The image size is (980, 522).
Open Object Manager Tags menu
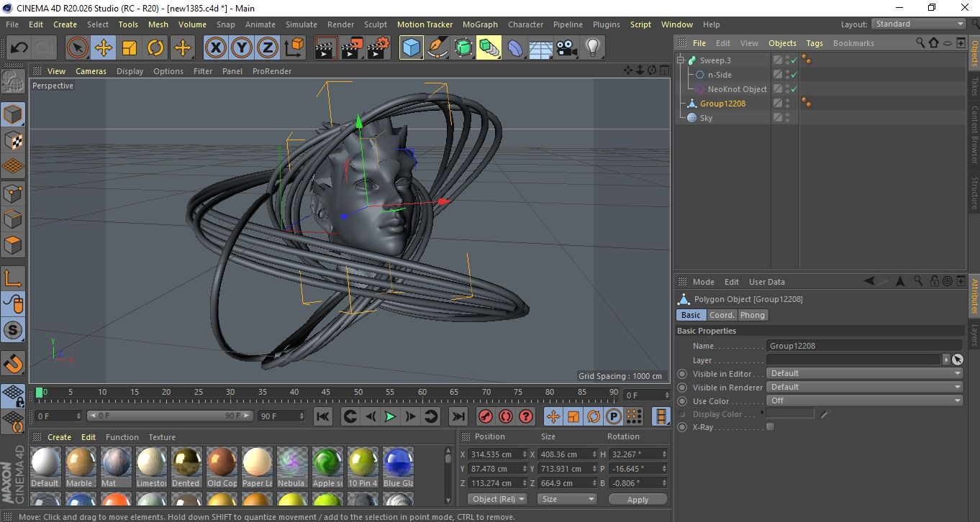pos(814,43)
